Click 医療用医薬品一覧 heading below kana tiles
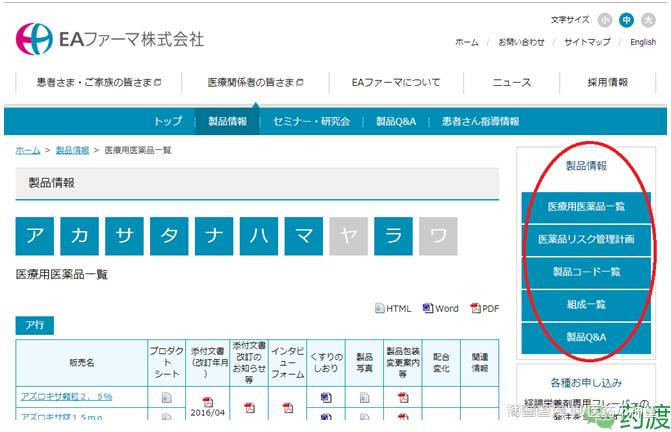Image resolution: width=671 pixels, height=432 pixels. coord(62,274)
